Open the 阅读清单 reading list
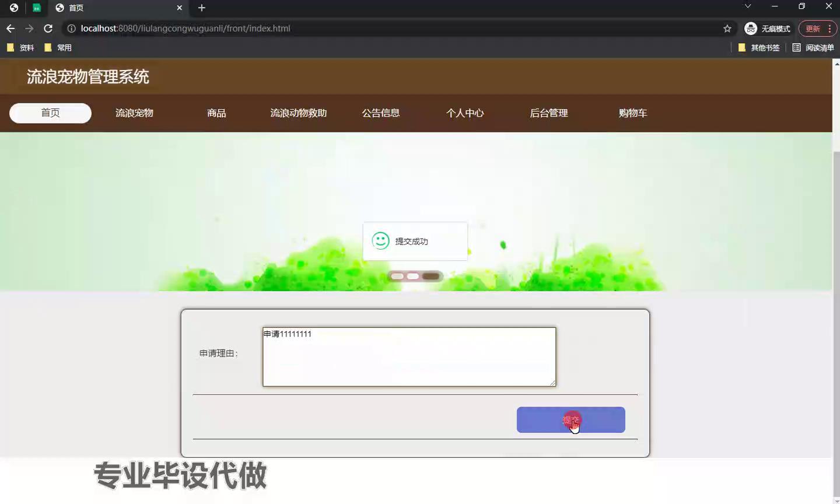The width and height of the screenshot is (840, 504). pyautogui.click(x=813, y=48)
